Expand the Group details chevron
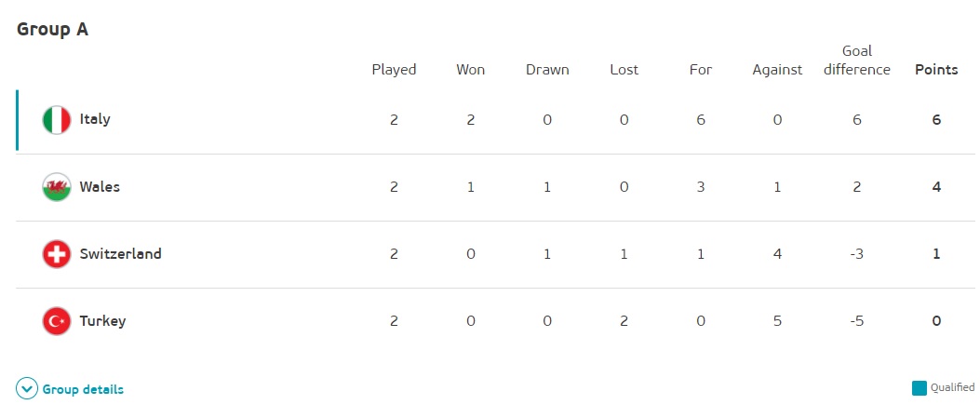Screen dimensions: 980x418 (27, 389)
